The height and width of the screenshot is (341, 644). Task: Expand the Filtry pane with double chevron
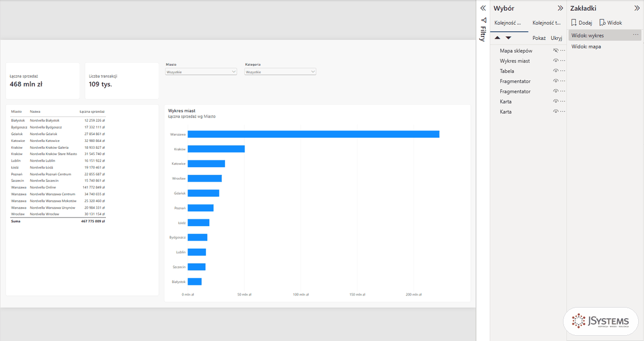pyautogui.click(x=483, y=8)
